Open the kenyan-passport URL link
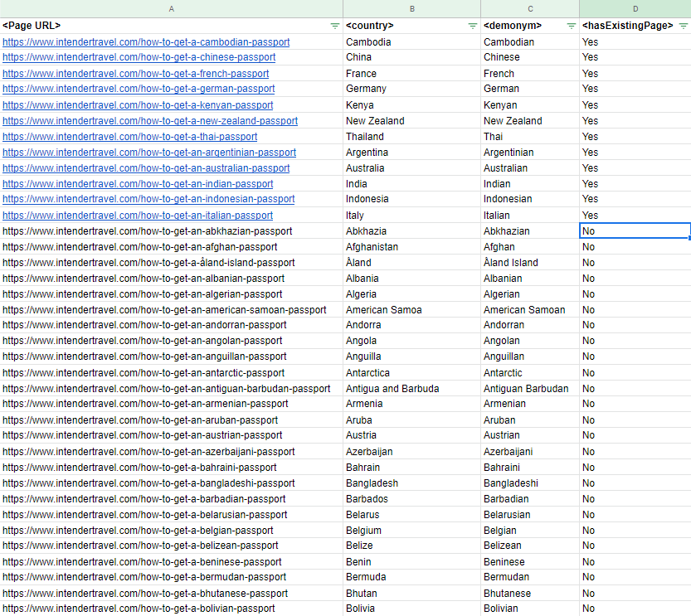 point(138,105)
